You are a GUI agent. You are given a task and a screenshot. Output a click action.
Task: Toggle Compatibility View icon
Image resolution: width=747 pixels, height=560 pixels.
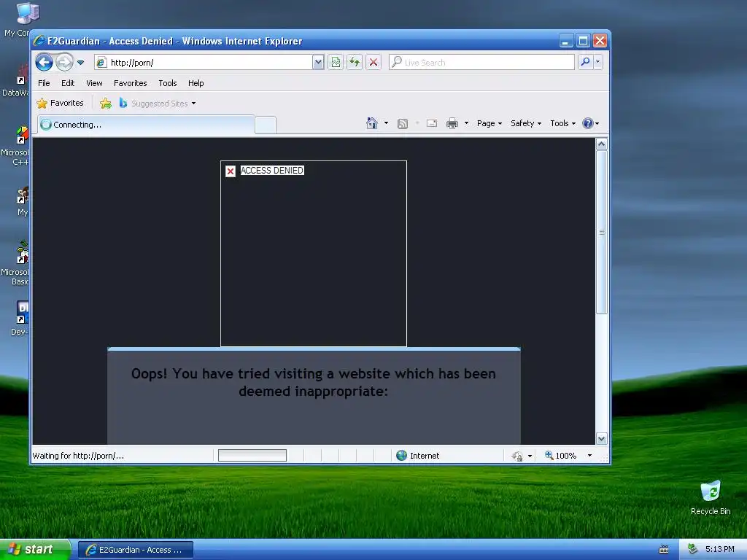point(336,63)
